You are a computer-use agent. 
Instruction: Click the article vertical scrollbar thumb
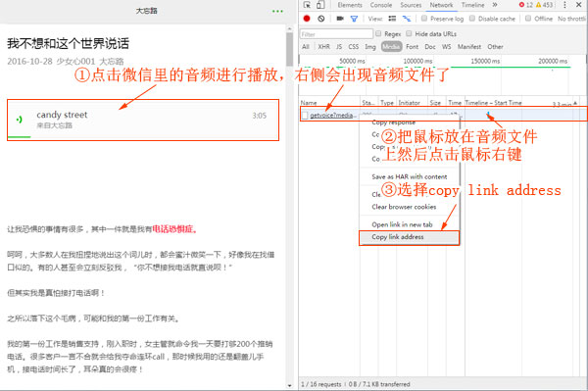289,49
